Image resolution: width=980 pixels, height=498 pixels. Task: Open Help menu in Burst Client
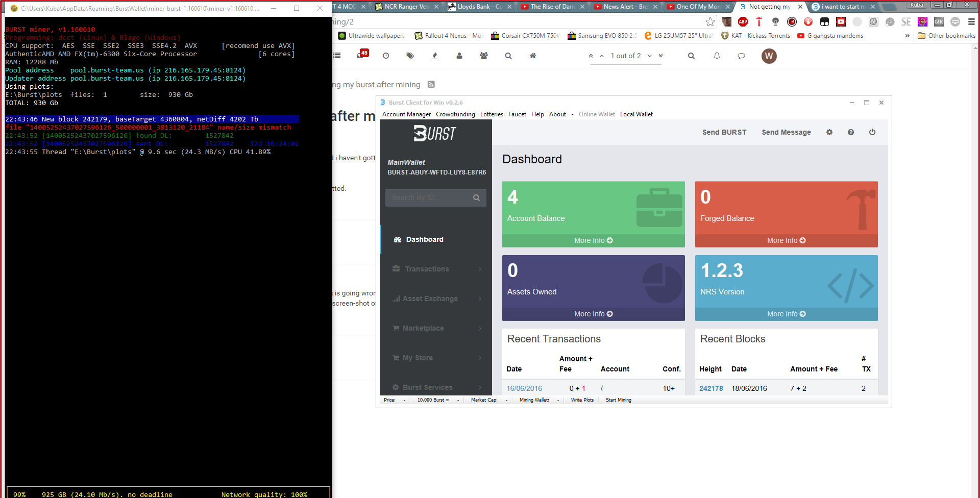[x=537, y=114]
